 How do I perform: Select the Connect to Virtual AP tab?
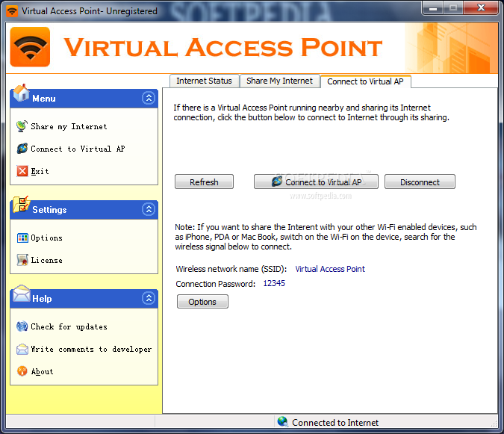[x=365, y=81]
